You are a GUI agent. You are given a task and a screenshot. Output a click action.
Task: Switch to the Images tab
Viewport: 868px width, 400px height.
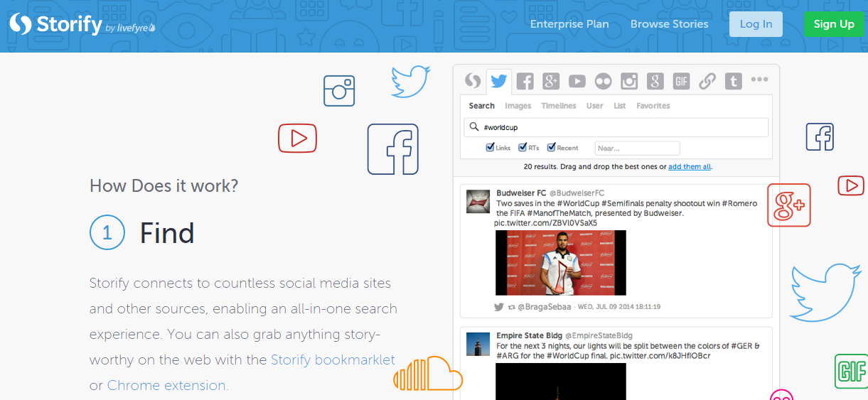pos(518,106)
